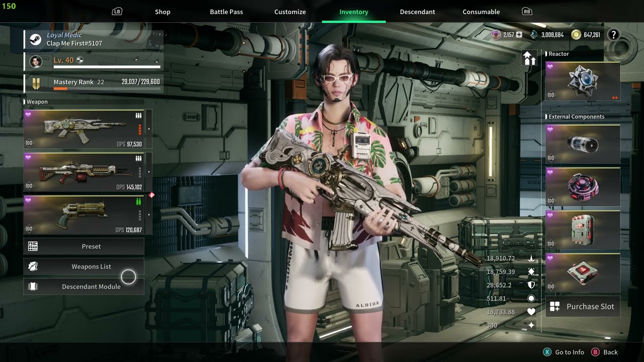Click the currency icon left of 2,157
The image size is (644, 362).
click(x=496, y=35)
